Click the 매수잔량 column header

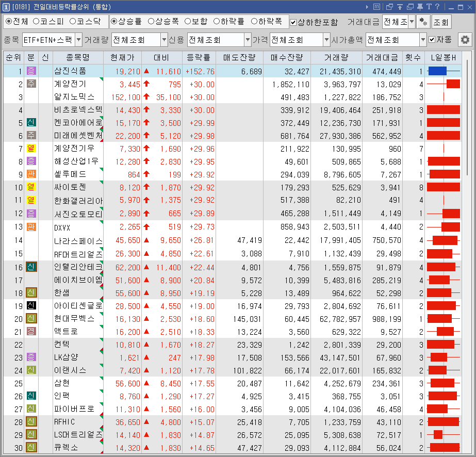point(287,57)
